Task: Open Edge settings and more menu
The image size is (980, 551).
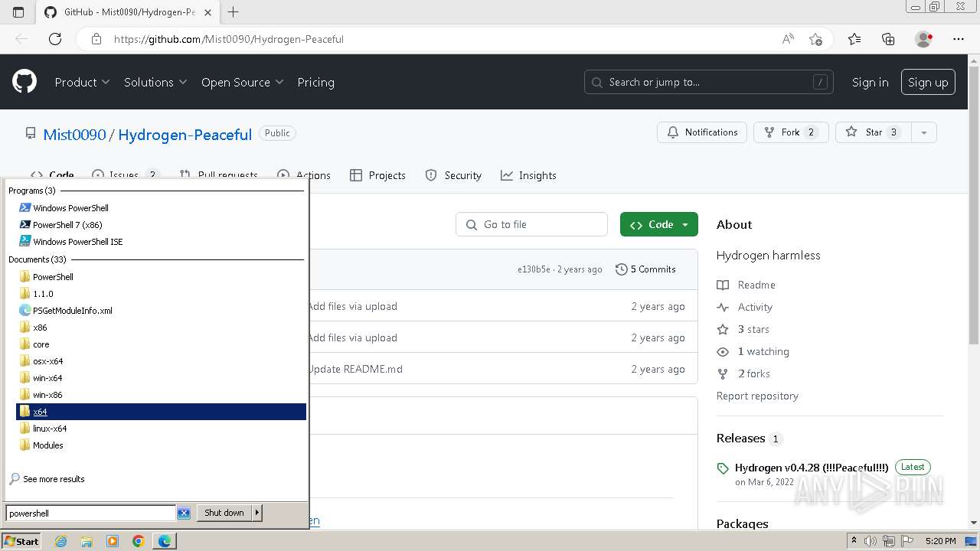Action: click(x=959, y=39)
